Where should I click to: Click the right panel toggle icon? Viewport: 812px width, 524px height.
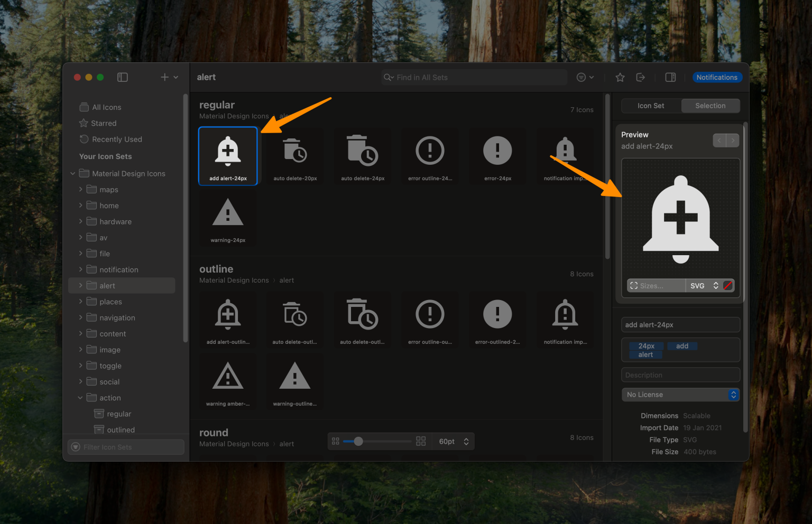pos(670,77)
